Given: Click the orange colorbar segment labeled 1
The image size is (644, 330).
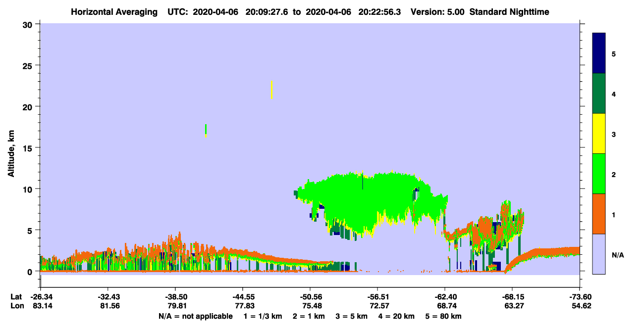Looking at the screenshot, I should pyautogui.click(x=599, y=214).
